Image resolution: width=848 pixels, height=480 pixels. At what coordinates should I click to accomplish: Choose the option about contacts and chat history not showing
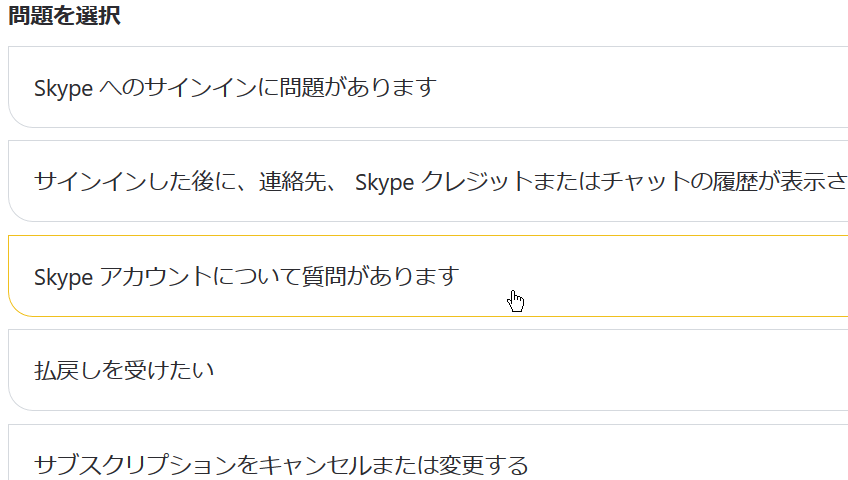pyautogui.click(x=428, y=181)
